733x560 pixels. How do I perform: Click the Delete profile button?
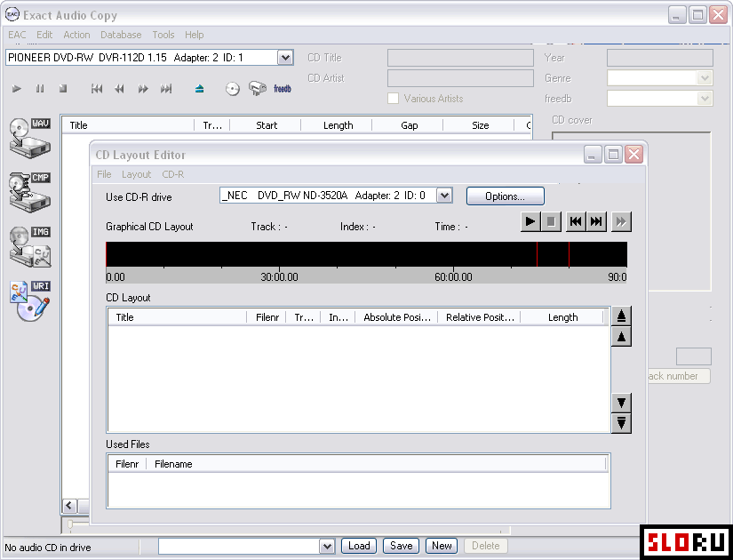486,546
